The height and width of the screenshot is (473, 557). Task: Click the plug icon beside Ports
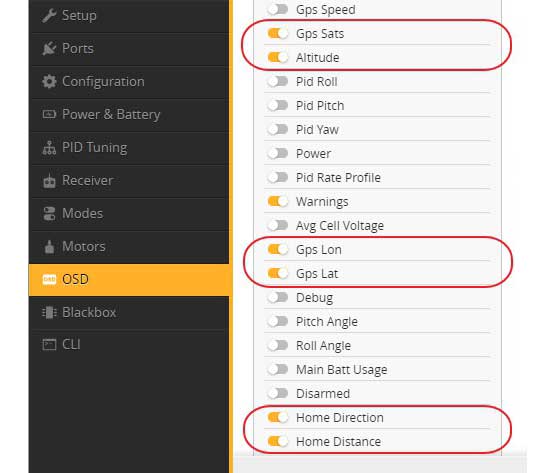point(49,49)
